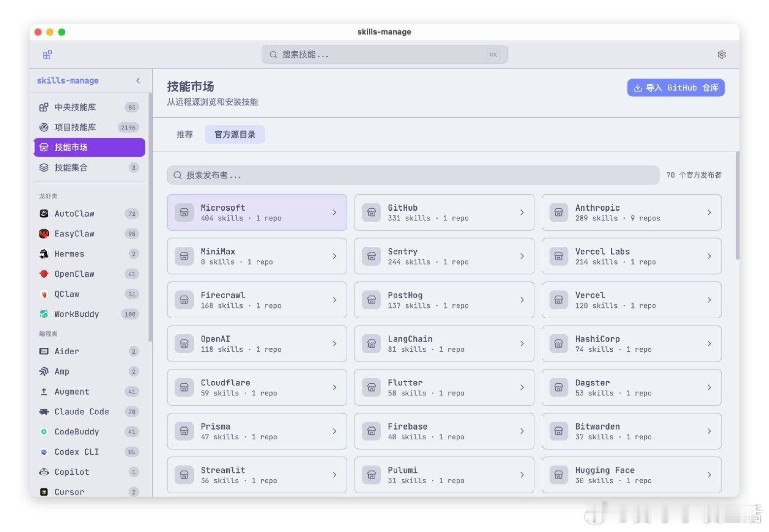
Task: Expand the Anthropic publisher chevron
Action: (709, 212)
